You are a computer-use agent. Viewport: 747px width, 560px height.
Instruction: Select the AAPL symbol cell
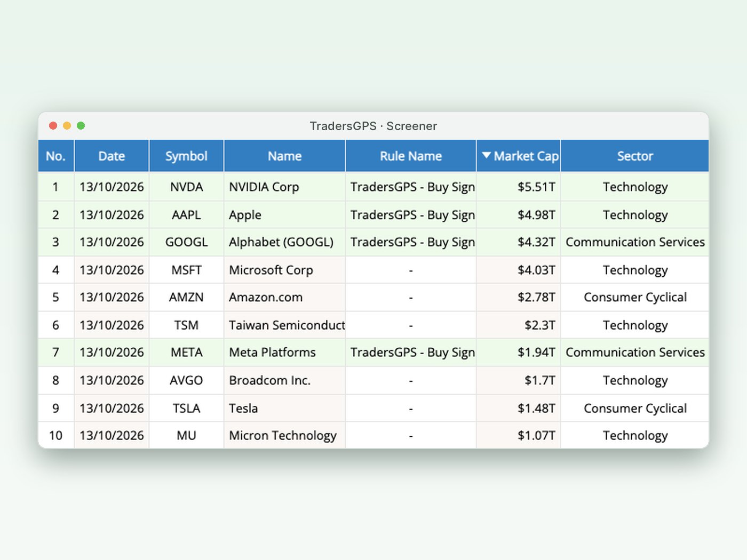[186, 215]
